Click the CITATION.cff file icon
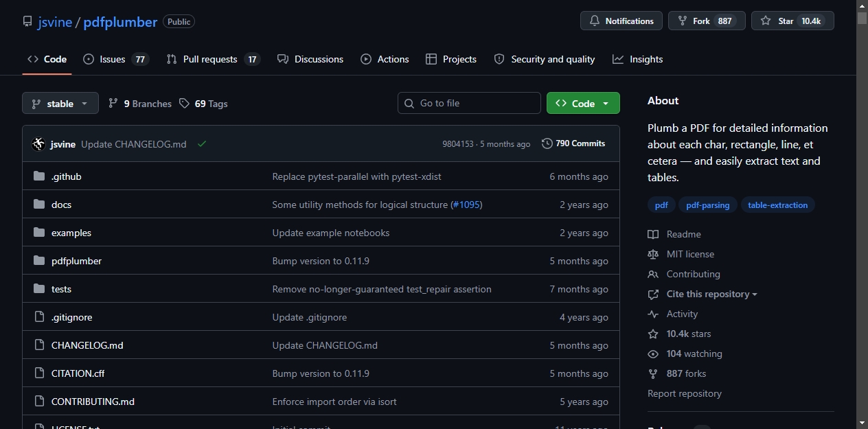This screenshot has height=429, width=868. pos(39,373)
